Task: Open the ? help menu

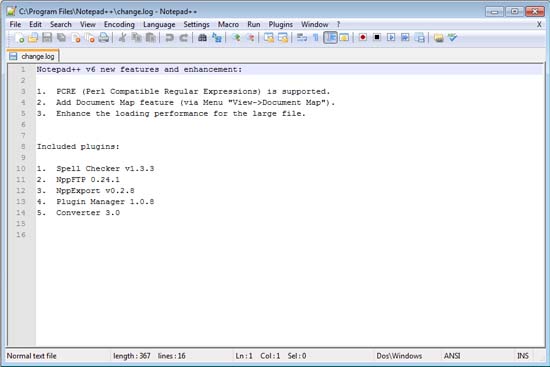Action: [x=338, y=25]
